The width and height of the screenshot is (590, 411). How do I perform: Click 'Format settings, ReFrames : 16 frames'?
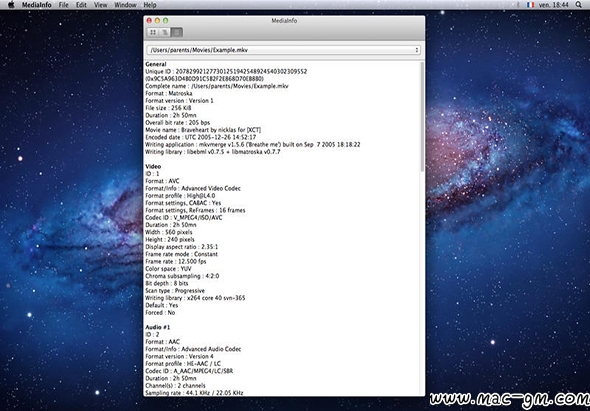[x=195, y=210]
